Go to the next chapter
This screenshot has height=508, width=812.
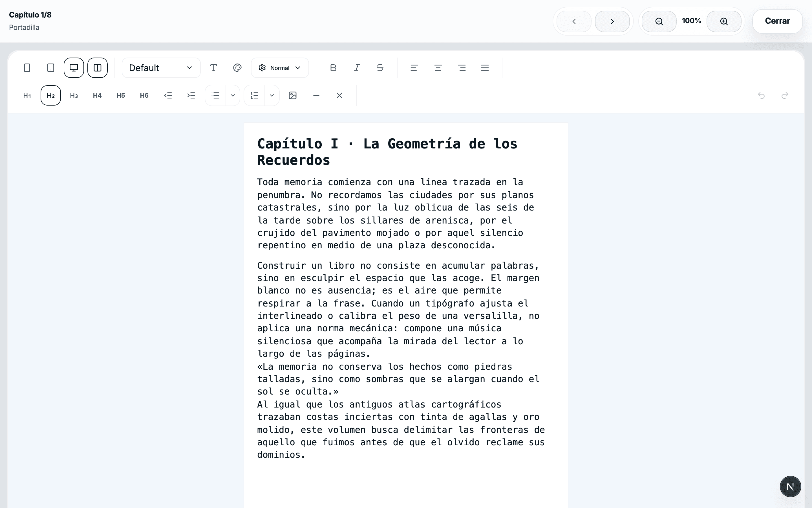click(x=612, y=21)
